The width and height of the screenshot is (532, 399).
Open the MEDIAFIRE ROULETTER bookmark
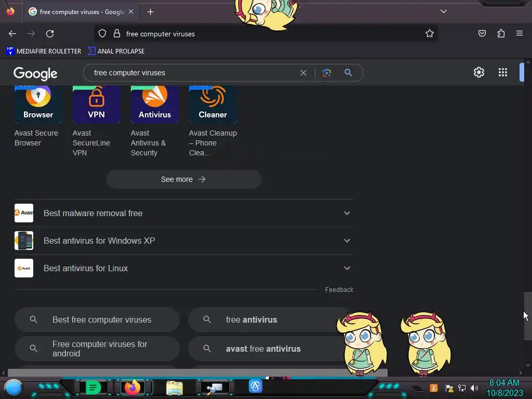(x=44, y=51)
